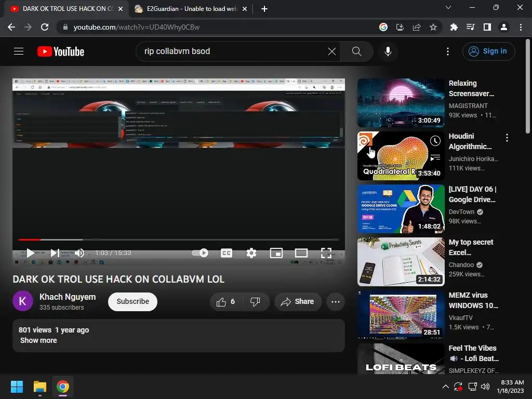
Task: Add Houdini video to queue
Action: coord(435,157)
